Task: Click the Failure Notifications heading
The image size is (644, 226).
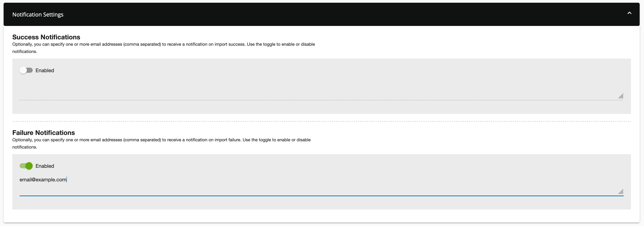Action: click(x=44, y=133)
